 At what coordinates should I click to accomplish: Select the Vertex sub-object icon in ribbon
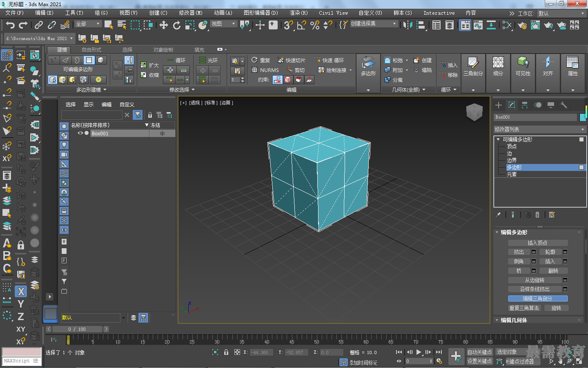53,60
